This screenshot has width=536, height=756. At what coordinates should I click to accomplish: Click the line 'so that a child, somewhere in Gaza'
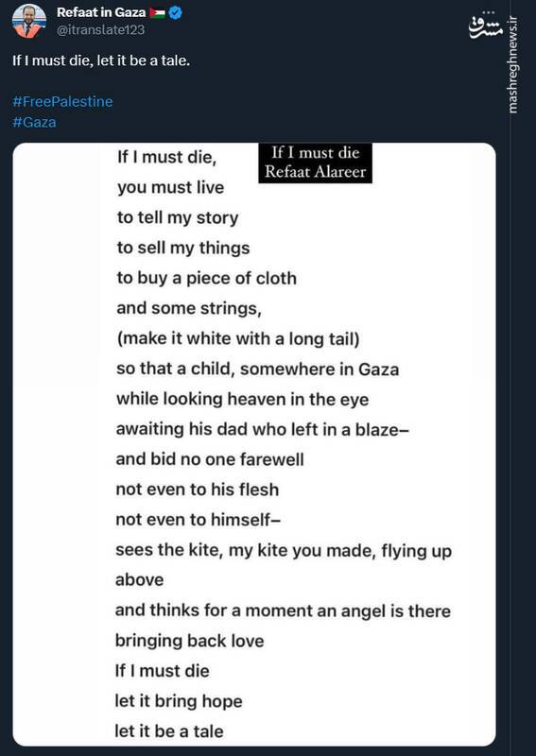point(258,369)
